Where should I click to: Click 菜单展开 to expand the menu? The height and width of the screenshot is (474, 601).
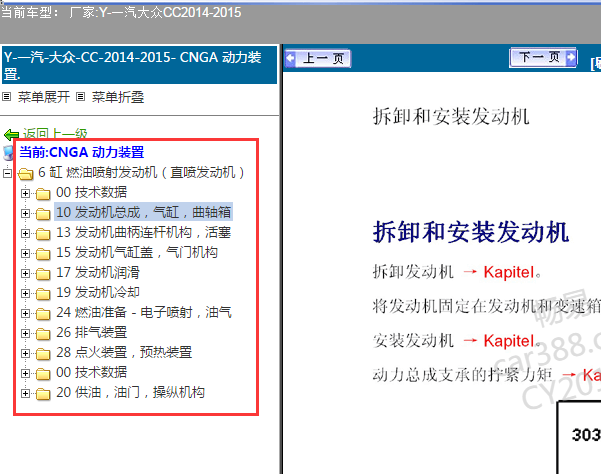(x=44, y=97)
